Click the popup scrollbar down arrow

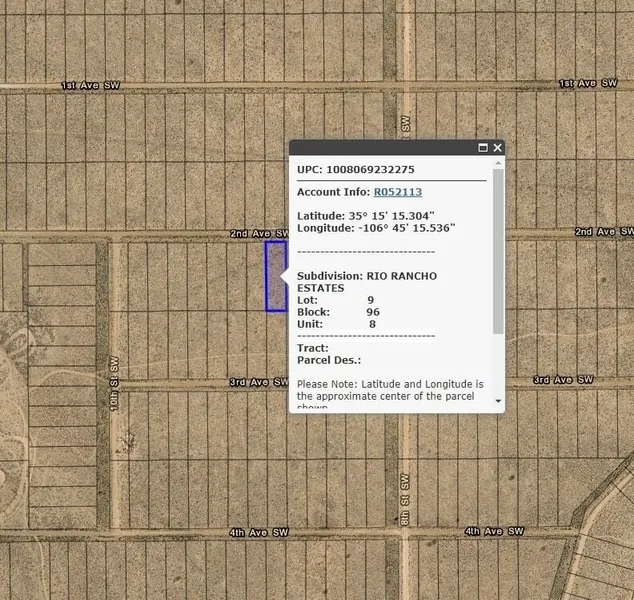pos(499,401)
